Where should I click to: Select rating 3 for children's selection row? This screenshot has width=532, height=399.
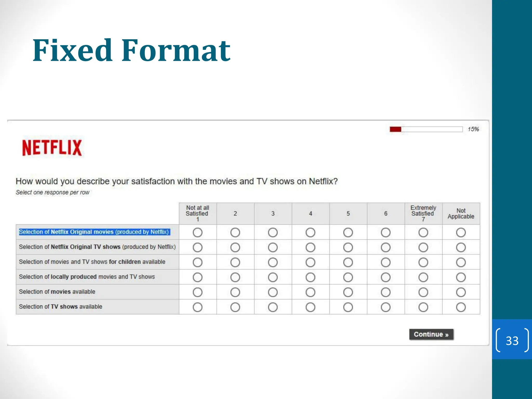click(273, 262)
